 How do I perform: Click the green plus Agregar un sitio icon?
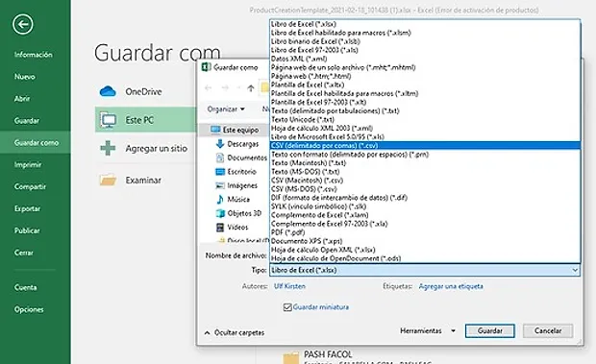click(108, 148)
